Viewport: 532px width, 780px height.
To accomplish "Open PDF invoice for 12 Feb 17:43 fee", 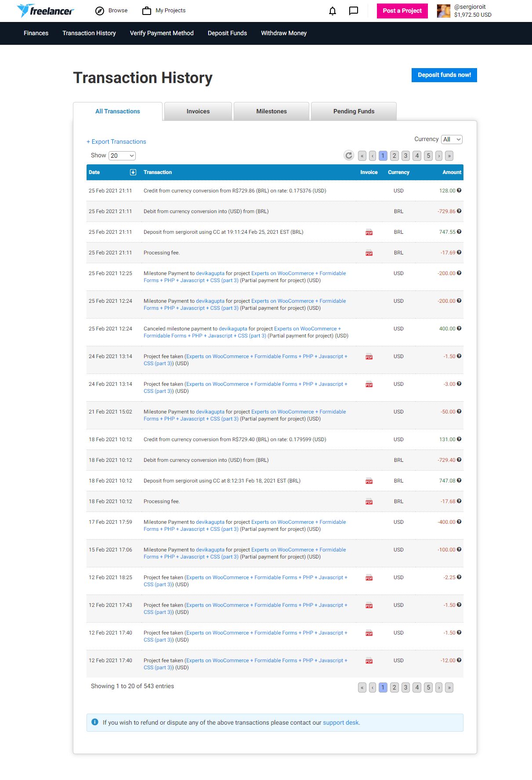I will click(x=369, y=606).
